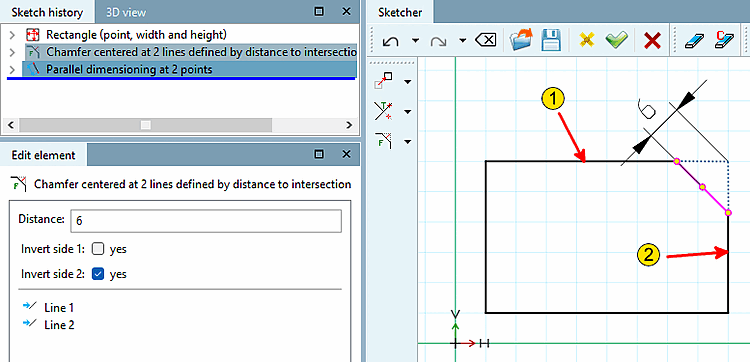Select the plain eraser tool icon
Image resolution: width=750 pixels, height=362 pixels.
click(692, 41)
